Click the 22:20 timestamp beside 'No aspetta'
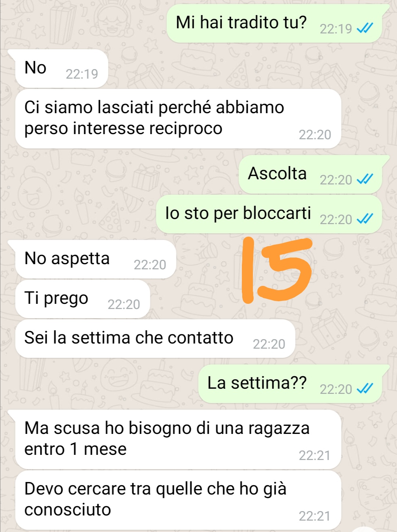This screenshot has width=397, height=532. pos(150,265)
